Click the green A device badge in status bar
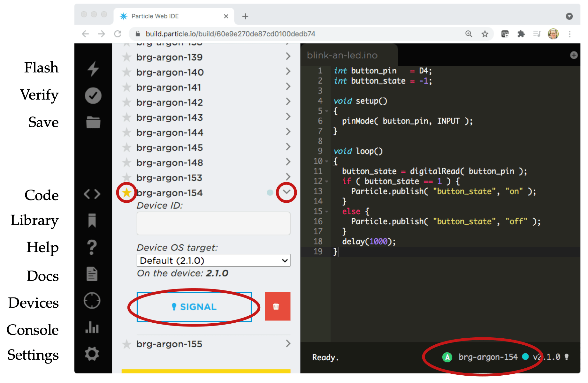This screenshot has height=383, width=588. tap(447, 357)
